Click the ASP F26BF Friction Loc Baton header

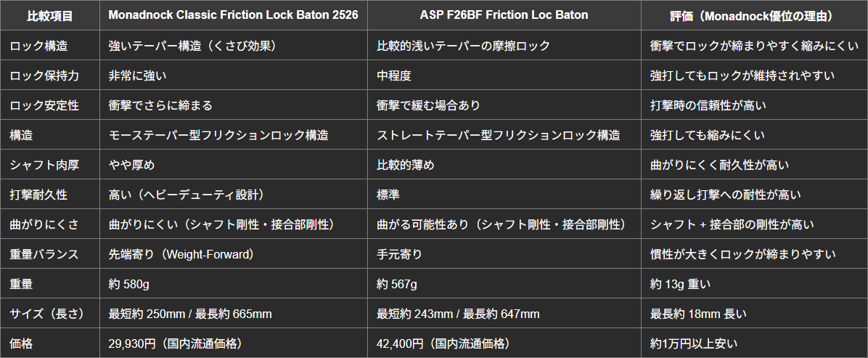[504, 15]
